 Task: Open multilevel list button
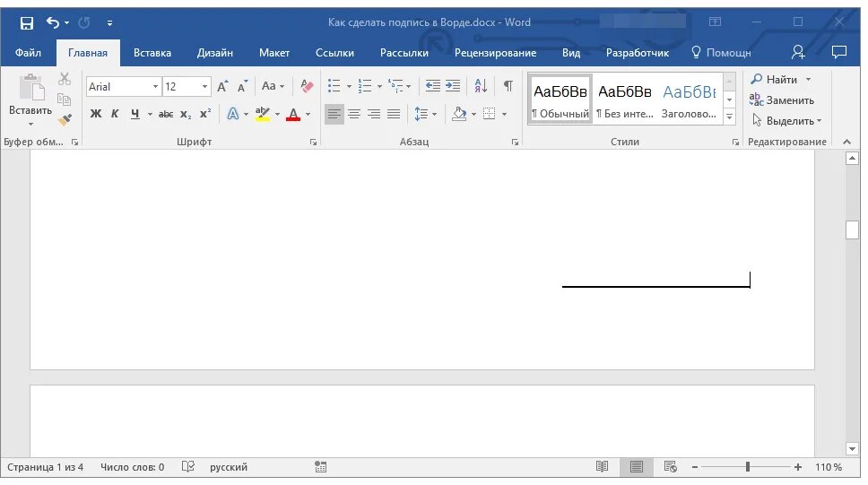[395, 86]
